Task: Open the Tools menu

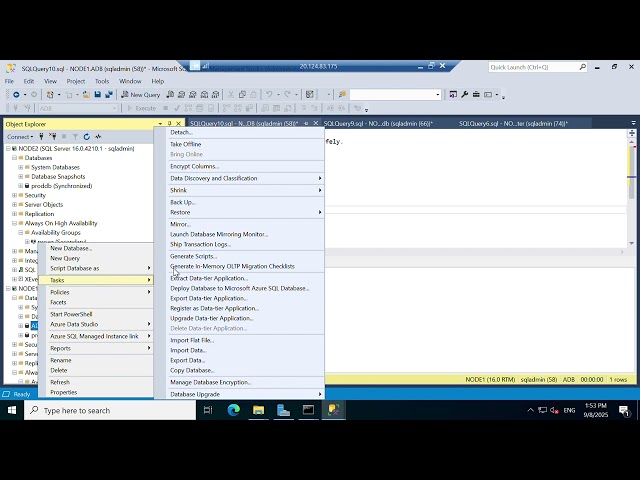Action: tap(102, 81)
